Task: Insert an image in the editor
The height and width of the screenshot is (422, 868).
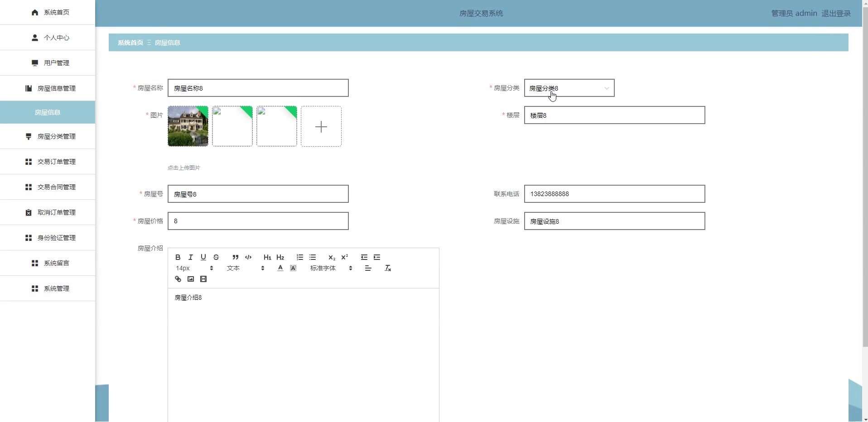Action: coord(191,279)
